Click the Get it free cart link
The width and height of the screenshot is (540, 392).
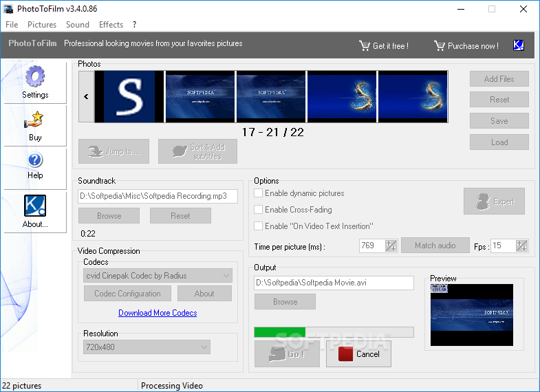[x=384, y=45]
